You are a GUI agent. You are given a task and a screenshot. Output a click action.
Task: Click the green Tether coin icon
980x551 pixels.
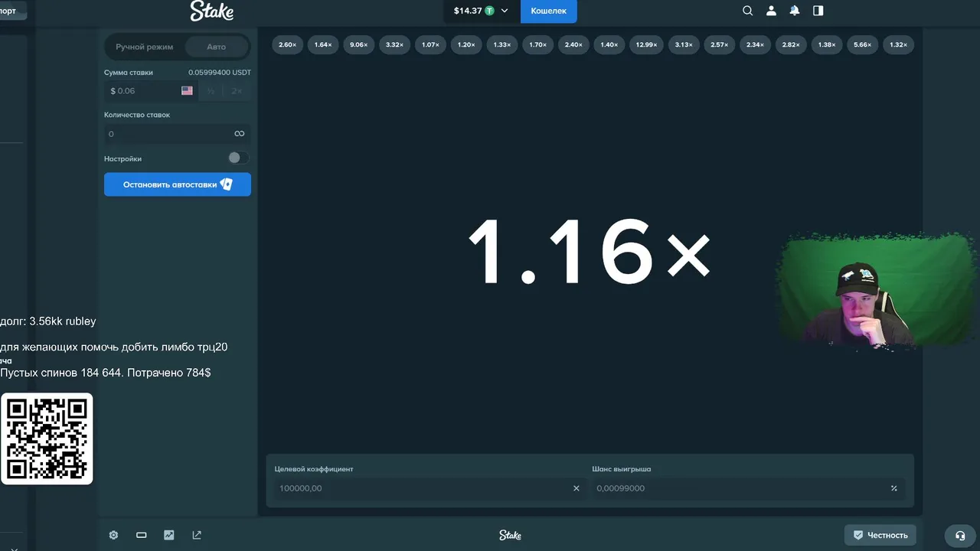pos(489,11)
